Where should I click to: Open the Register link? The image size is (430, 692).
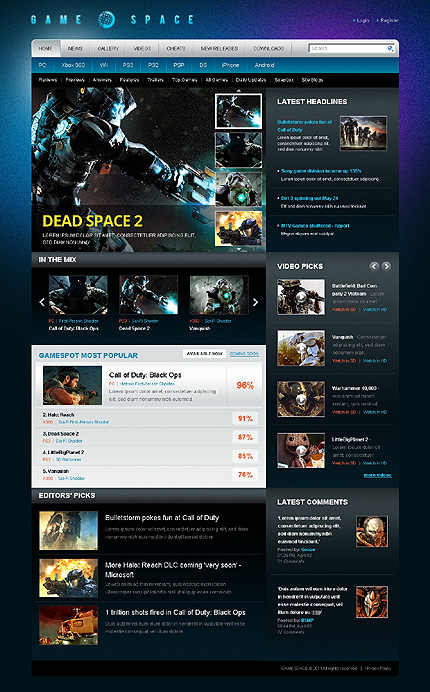pos(389,20)
